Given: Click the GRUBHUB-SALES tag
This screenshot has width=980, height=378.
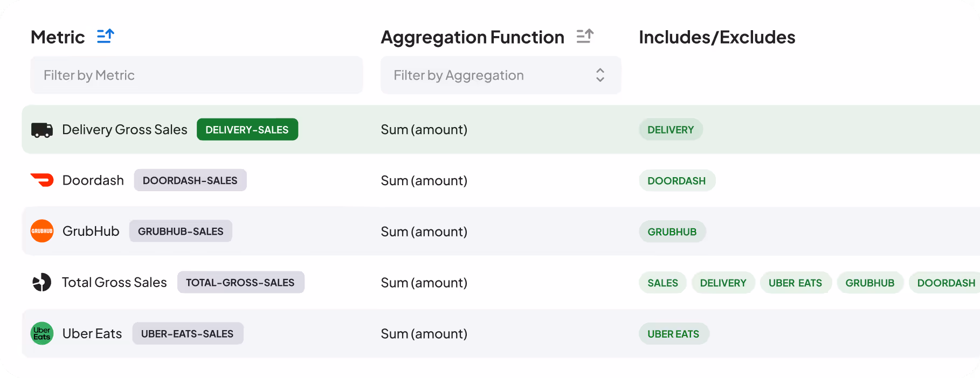Looking at the screenshot, I should coord(181,231).
